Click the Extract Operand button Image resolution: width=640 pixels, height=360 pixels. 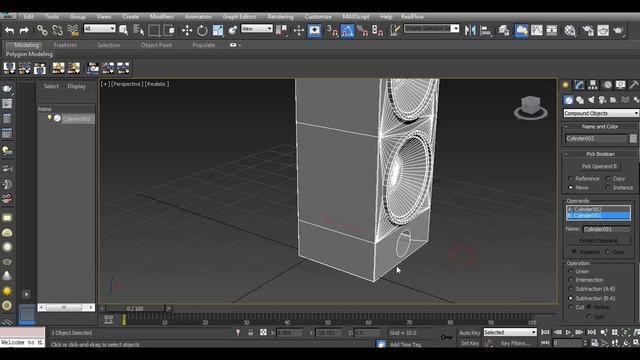(x=598, y=241)
